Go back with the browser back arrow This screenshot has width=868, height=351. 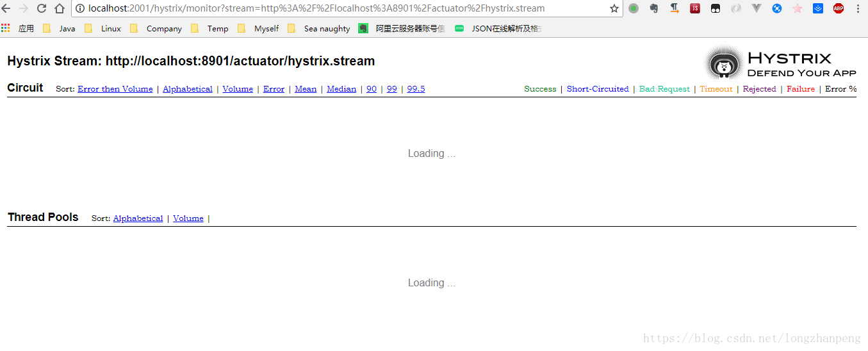click(6, 8)
